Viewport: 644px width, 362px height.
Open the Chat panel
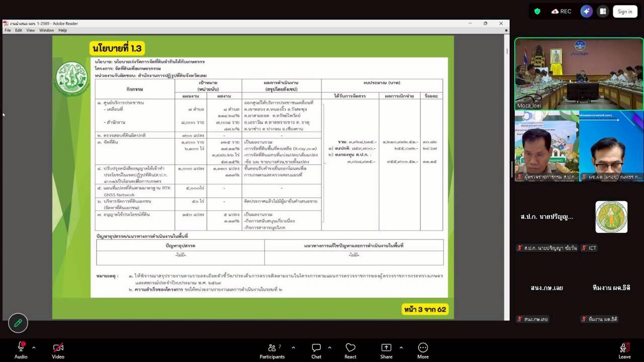(x=316, y=351)
